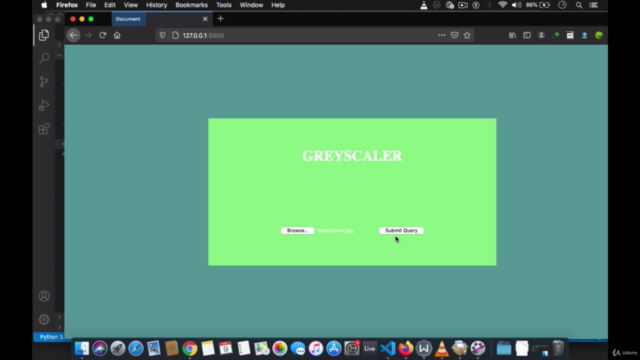The image size is (640, 360).
Task: Open Messages from the Dock
Action: point(298,349)
